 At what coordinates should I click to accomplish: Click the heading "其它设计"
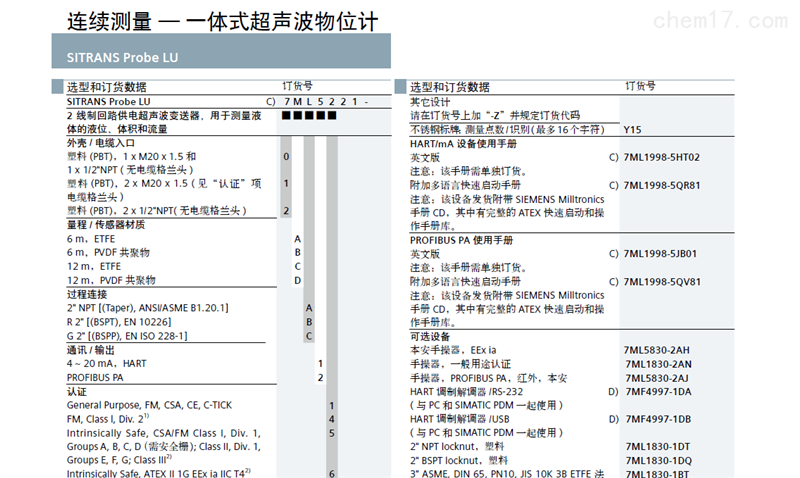coord(430,102)
